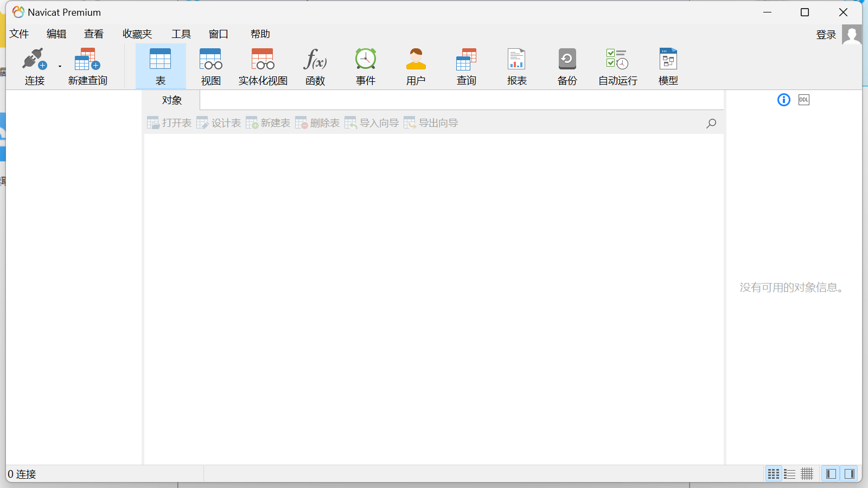Open the 收藏夹 menu
The width and height of the screenshot is (868, 488).
point(137,34)
